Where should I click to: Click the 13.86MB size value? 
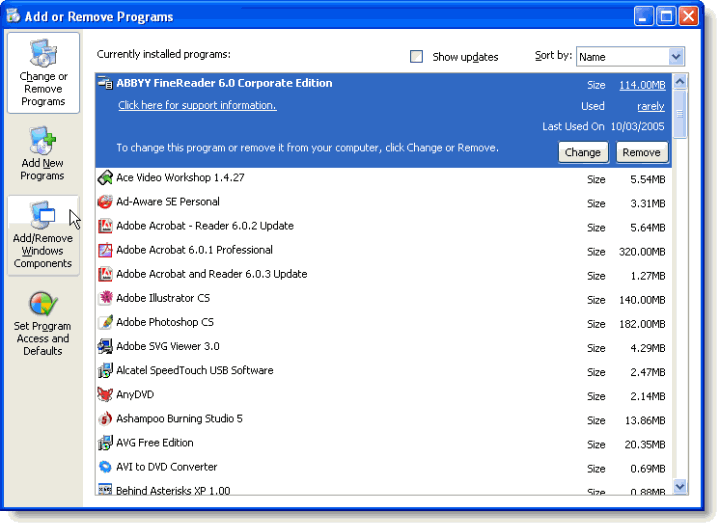645,421
